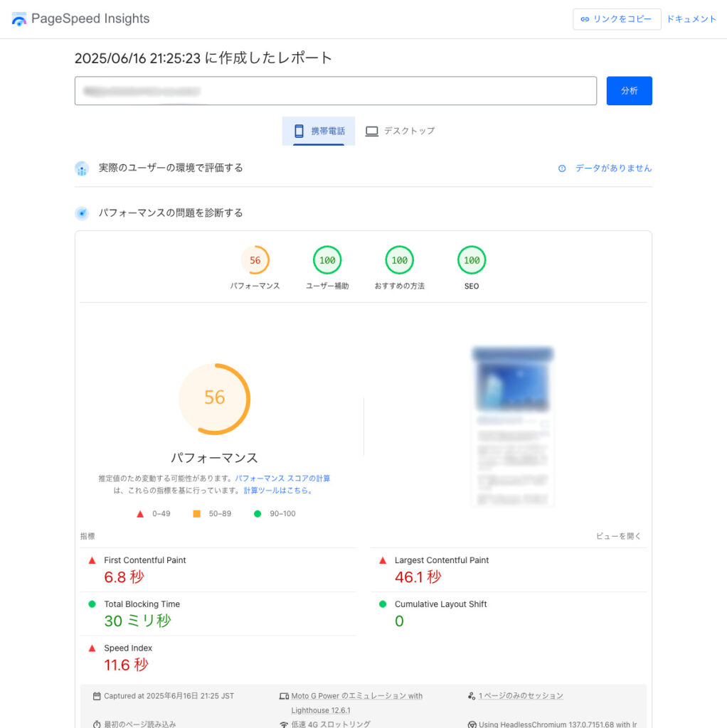The width and height of the screenshot is (727, 728).
Task: Click green dot beside Cumulative Layout Shift
Action: click(x=383, y=604)
